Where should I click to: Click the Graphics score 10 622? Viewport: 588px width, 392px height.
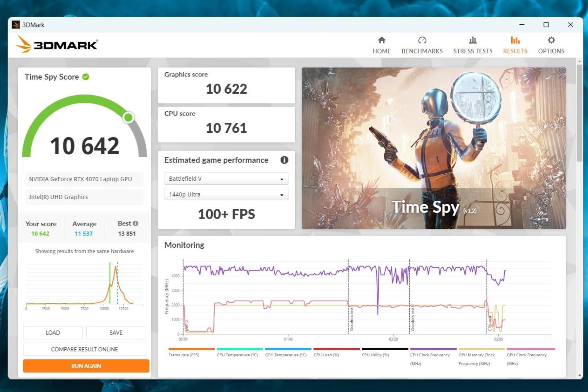coord(226,89)
